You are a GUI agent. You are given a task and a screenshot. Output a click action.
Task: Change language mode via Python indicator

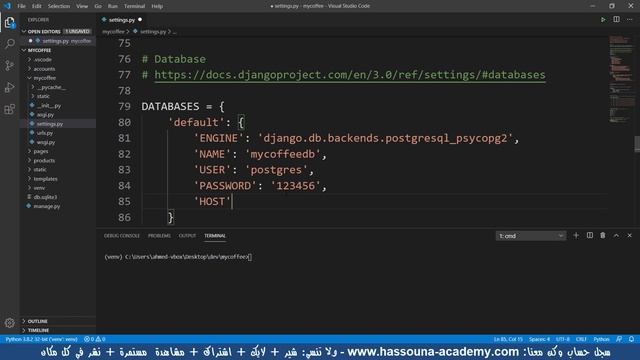point(601,339)
